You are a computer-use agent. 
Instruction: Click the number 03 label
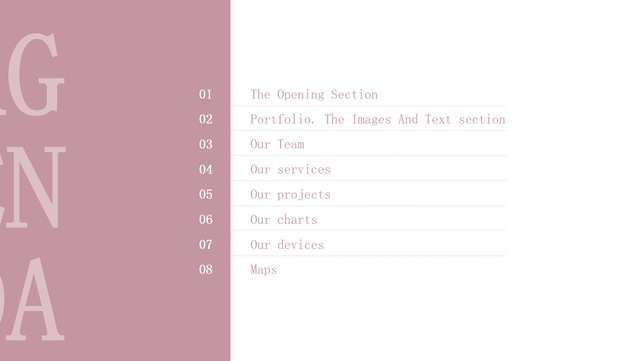point(205,144)
